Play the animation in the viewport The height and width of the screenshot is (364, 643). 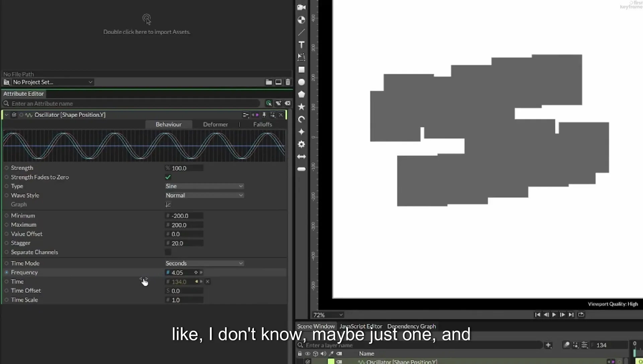(554, 314)
